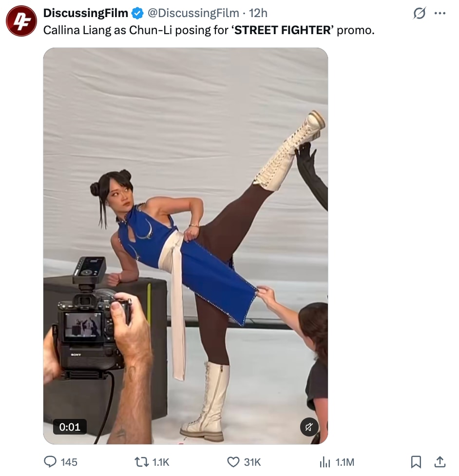Click the 0:01 video time indicator
Image resolution: width=459 pixels, height=476 pixels.
click(x=70, y=427)
